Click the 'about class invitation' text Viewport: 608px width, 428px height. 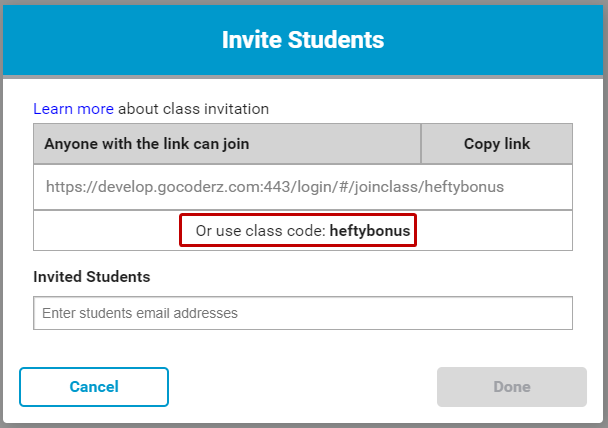pos(194,108)
